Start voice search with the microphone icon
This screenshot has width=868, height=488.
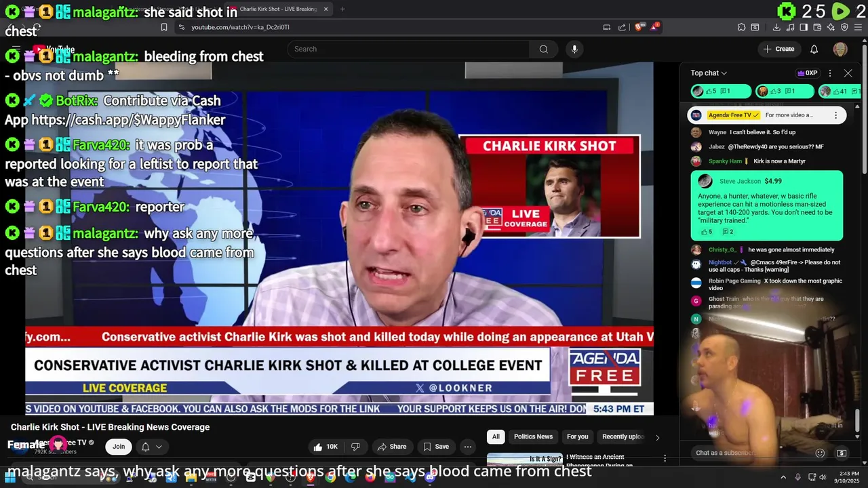574,49
